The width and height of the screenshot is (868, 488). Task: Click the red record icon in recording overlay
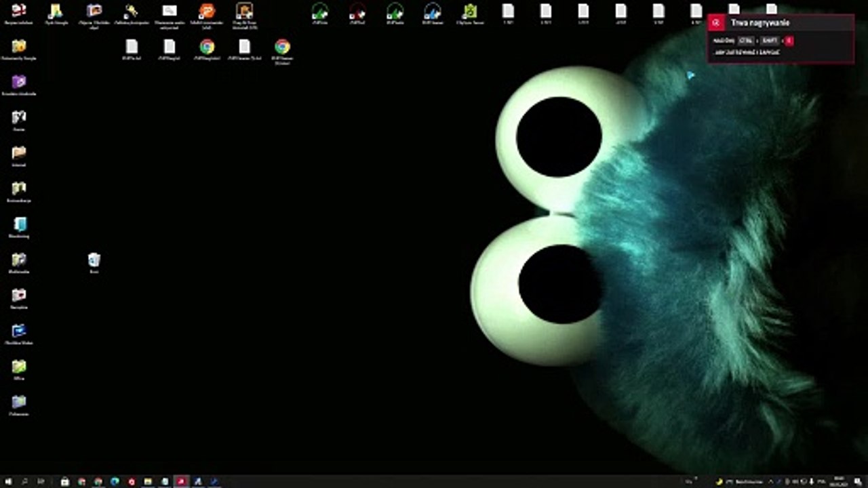716,23
